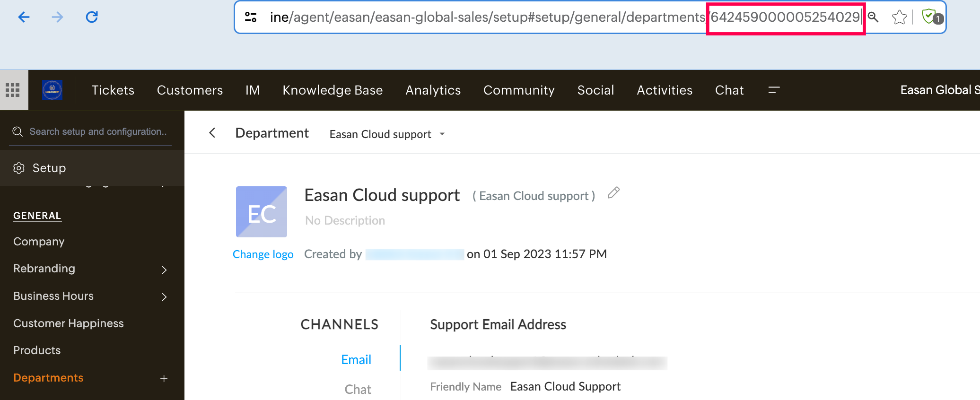Click the zoom magnifier icon in address bar
Image resolution: width=980 pixels, height=400 pixels.
coord(873,17)
